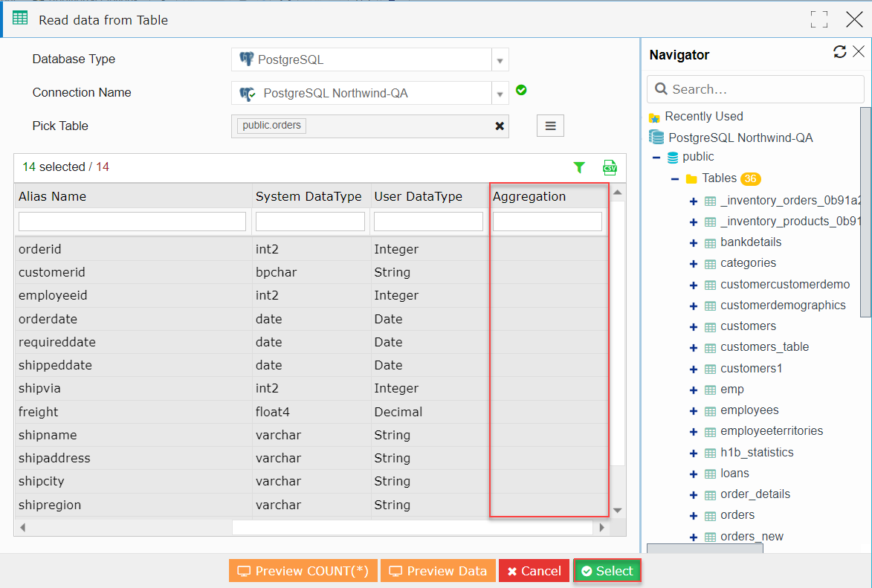Expand the customers table node

tap(694, 327)
